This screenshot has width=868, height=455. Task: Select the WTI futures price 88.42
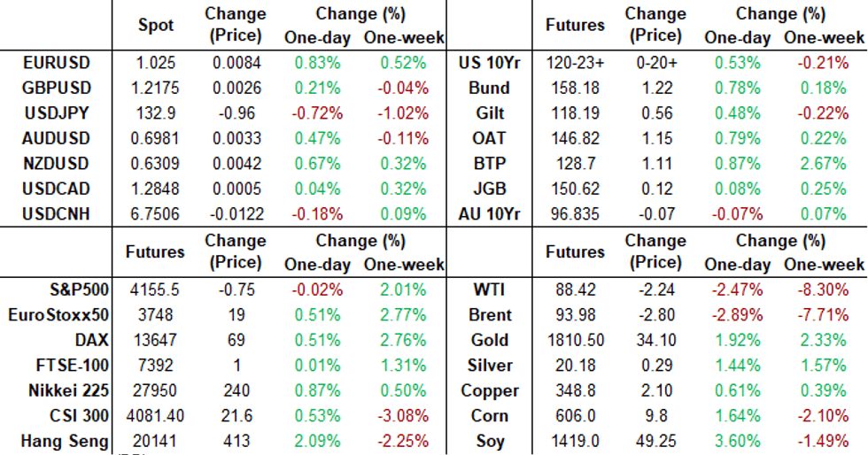click(574, 289)
